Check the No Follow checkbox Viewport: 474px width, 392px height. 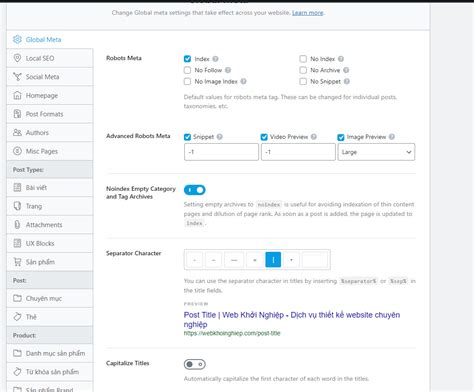(187, 70)
